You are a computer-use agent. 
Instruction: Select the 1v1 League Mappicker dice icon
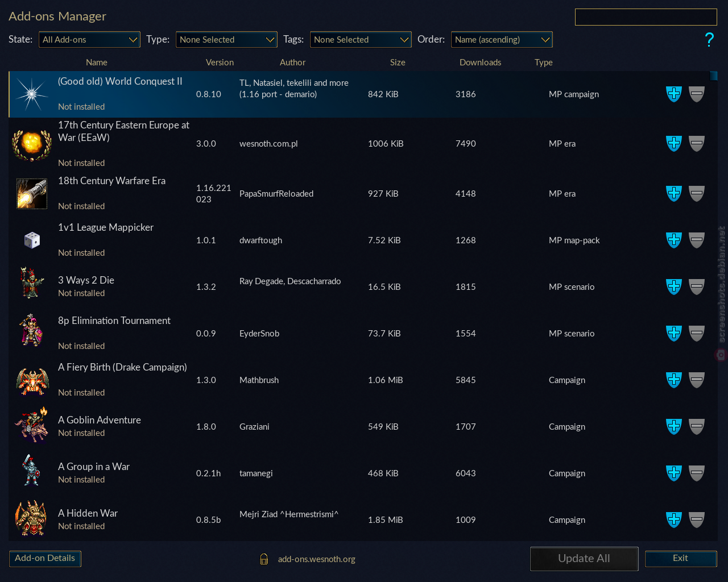(x=32, y=240)
